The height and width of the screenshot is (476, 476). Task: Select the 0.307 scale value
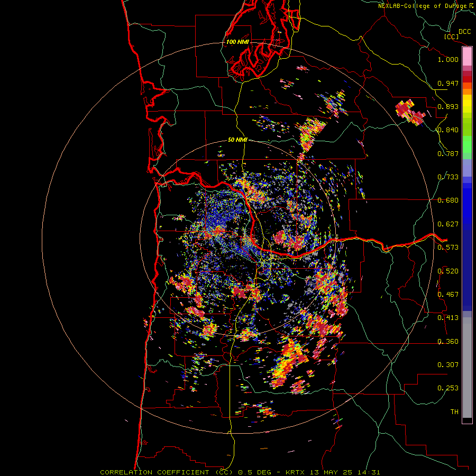(448, 365)
